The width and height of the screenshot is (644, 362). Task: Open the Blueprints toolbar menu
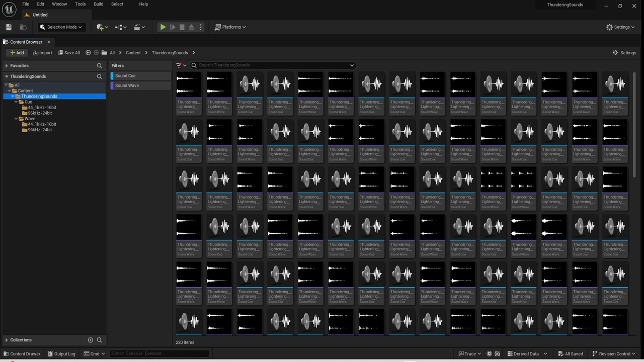pyautogui.click(x=121, y=27)
